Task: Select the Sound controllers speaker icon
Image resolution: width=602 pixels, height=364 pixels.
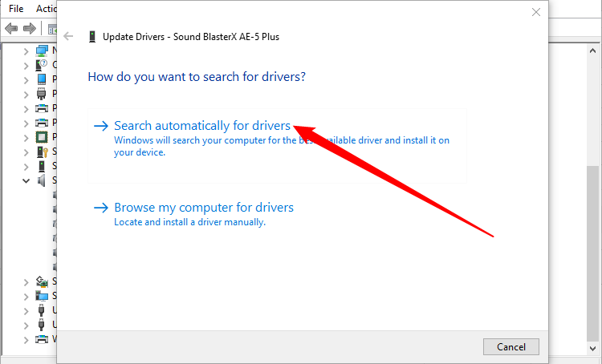Action: [x=42, y=180]
